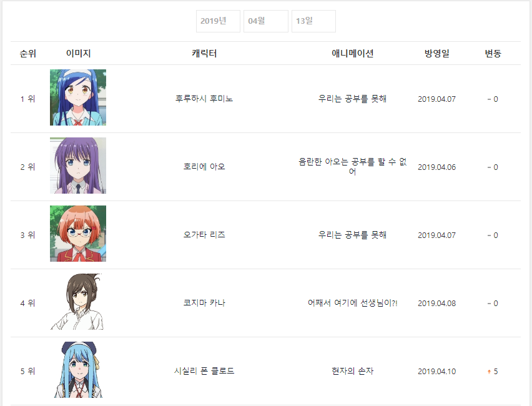The height and width of the screenshot is (406, 532).
Task: Open the 13일 day dropdown
Action: point(313,21)
